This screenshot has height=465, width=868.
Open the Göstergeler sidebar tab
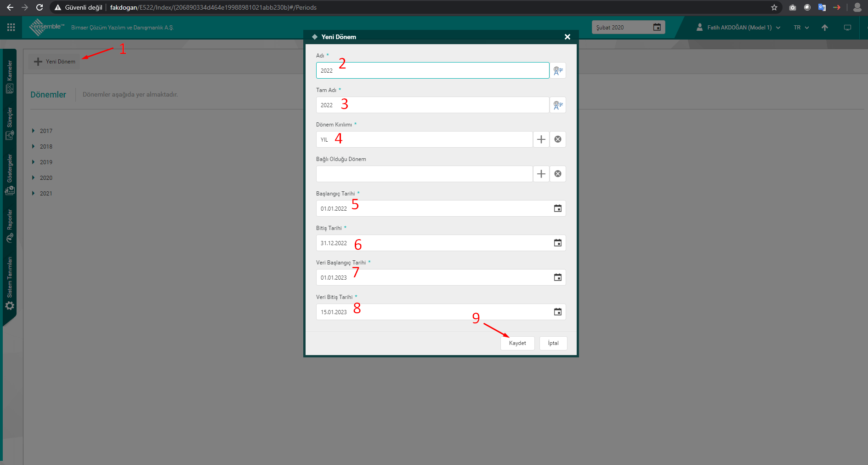click(10, 175)
